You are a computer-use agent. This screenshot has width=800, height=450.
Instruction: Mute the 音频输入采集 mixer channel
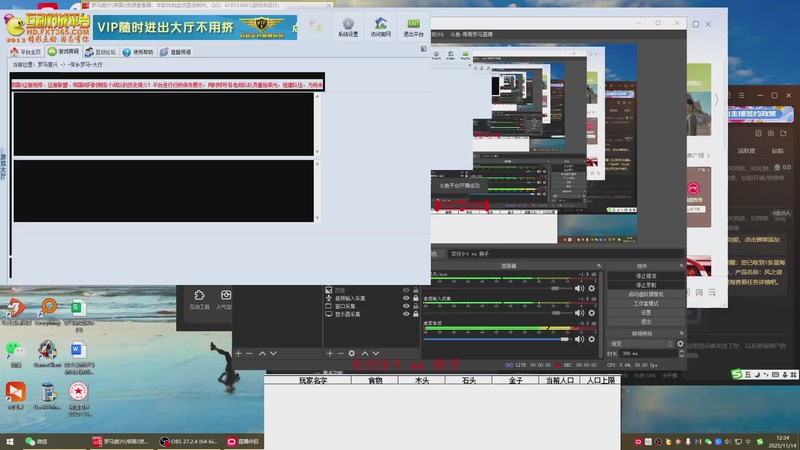[580, 313]
